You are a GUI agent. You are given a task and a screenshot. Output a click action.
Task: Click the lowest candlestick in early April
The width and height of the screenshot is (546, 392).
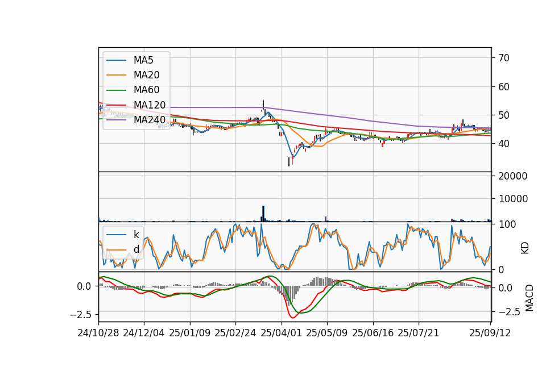(289, 161)
